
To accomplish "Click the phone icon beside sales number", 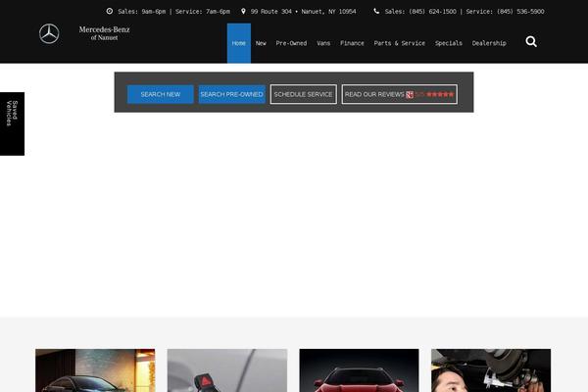I will pos(376,11).
